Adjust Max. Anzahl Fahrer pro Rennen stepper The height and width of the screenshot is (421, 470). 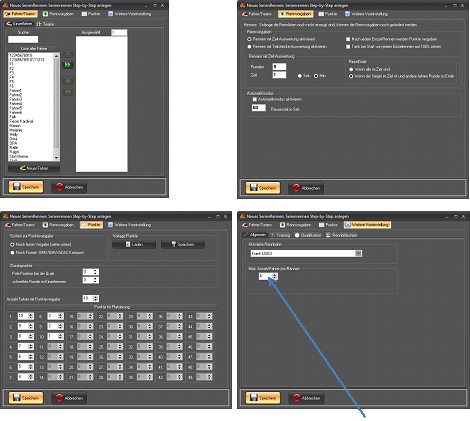274,276
